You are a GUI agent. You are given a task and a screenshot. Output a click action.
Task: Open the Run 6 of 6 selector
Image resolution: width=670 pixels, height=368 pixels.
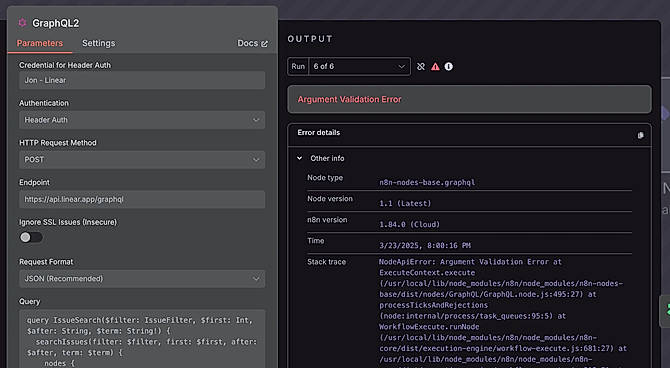(359, 66)
